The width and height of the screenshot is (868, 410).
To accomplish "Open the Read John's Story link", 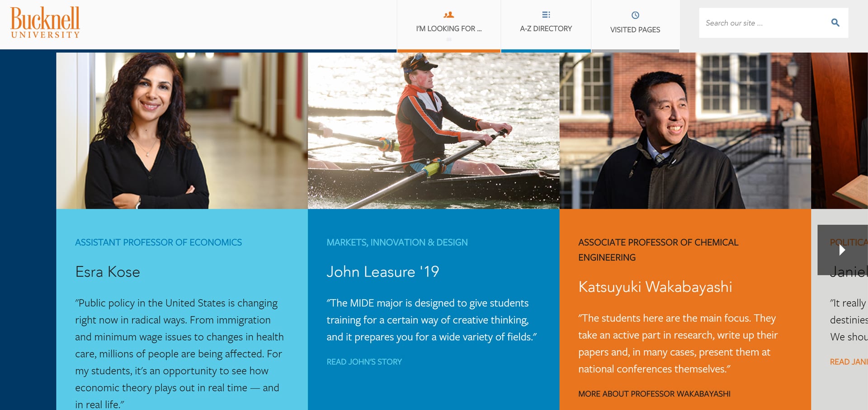I will point(364,362).
